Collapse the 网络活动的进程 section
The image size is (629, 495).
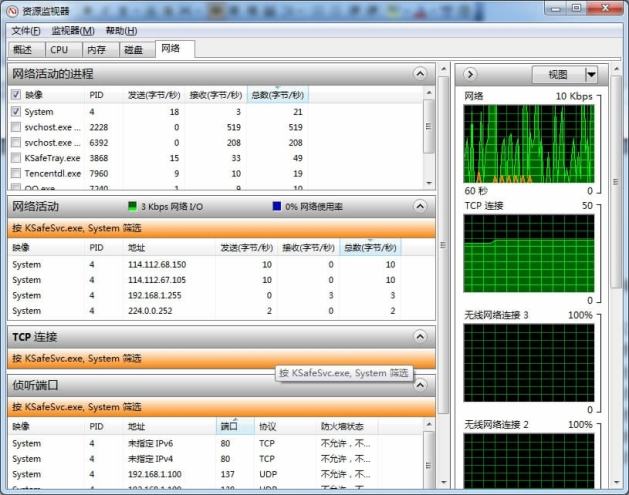420,74
